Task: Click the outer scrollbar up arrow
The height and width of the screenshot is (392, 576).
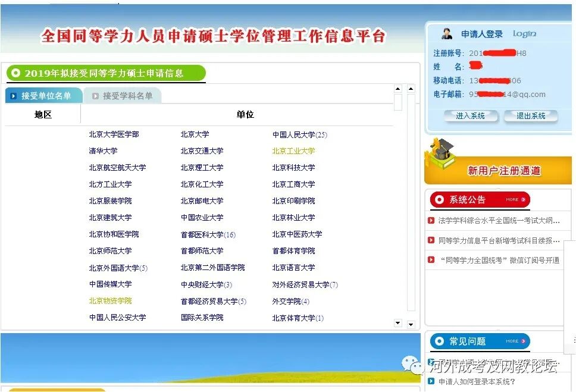Action: [x=411, y=89]
